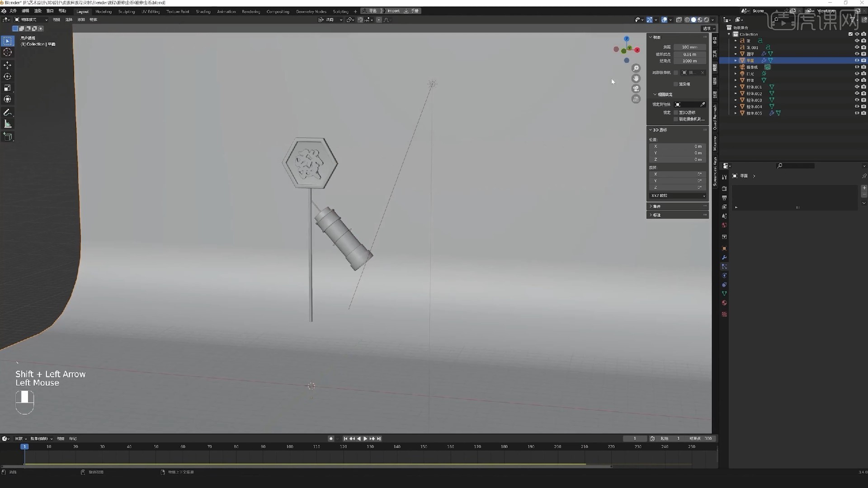Open the Scene properties tab
Image resolution: width=868 pixels, height=488 pixels.
click(x=724, y=216)
